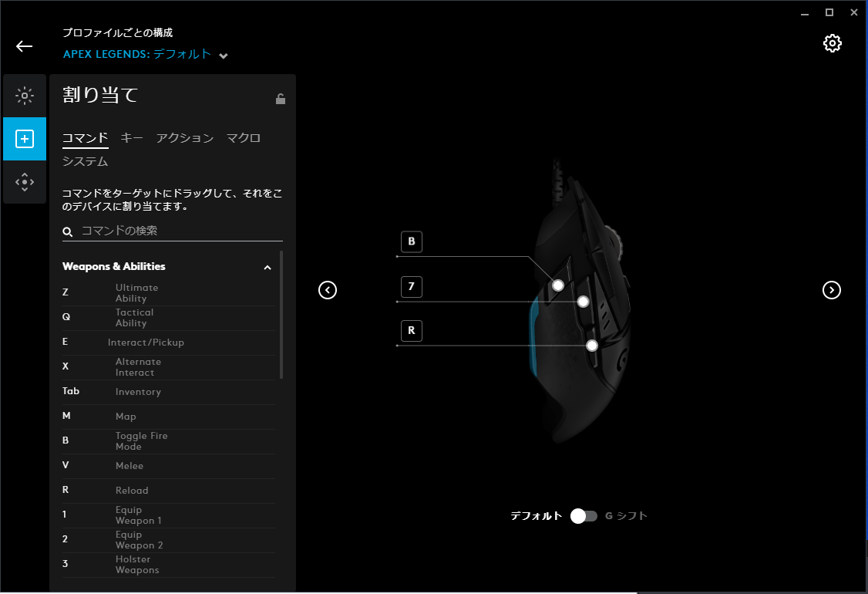Select the Reload command in list
The image size is (868, 594).
coord(131,491)
